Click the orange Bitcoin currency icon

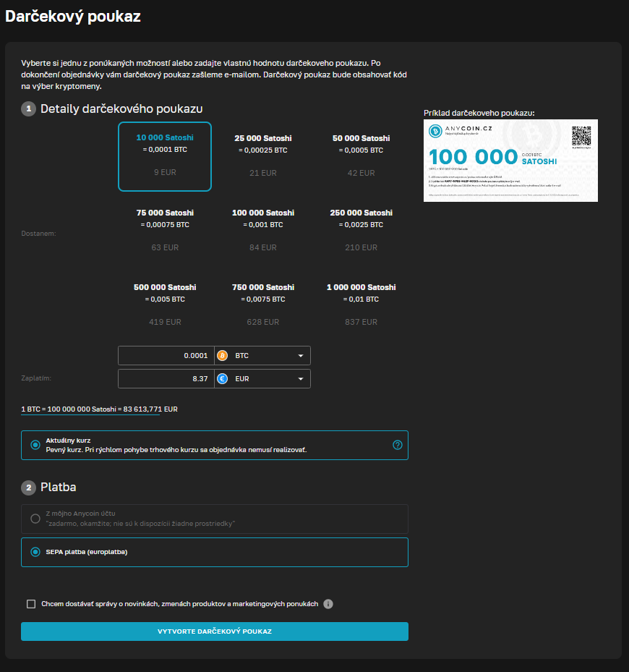[223, 355]
